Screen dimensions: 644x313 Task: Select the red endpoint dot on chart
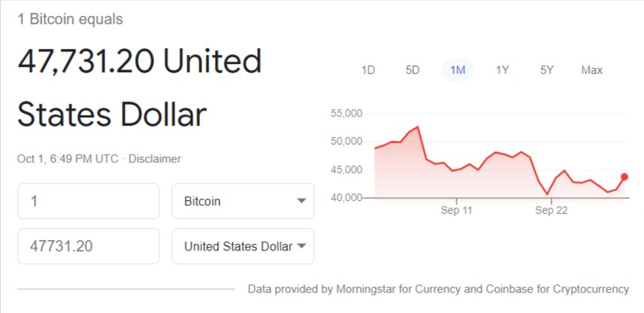(x=624, y=177)
